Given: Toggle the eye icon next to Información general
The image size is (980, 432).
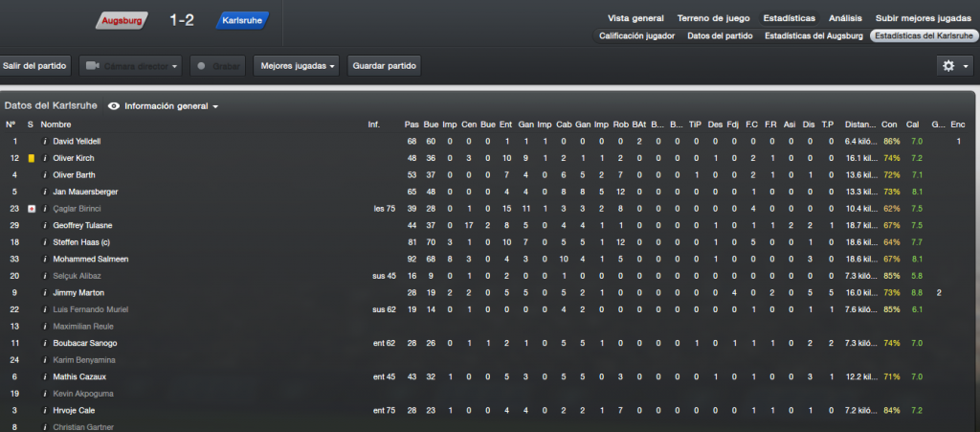Looking at the screenshot, I should [x=114, y=106].
